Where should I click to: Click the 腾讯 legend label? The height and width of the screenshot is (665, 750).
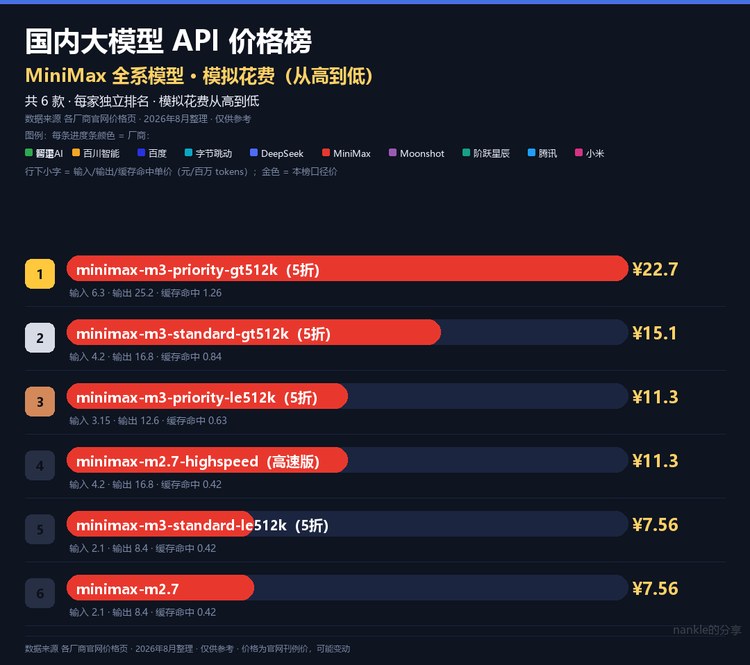tap(548, 154)
